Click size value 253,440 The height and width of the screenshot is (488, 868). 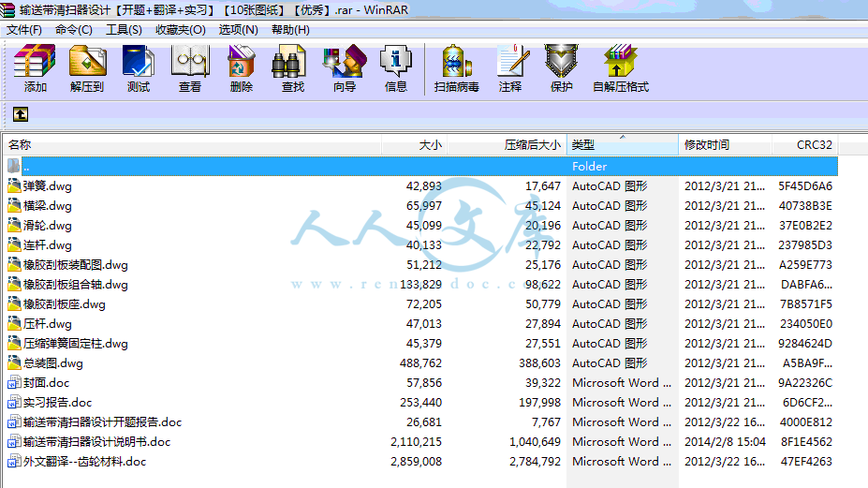(x=420, y=403)
